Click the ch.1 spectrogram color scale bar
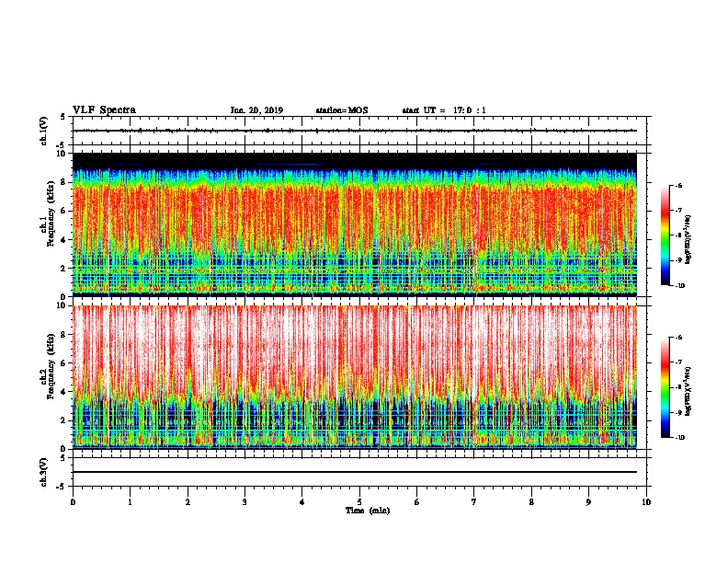The width and height of the screenshot is (728, 563). pyautogui.click(x=665, y=236)
